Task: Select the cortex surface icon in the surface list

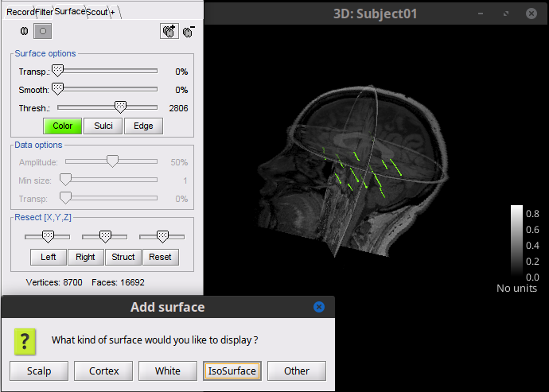Action: pos(24,30)
